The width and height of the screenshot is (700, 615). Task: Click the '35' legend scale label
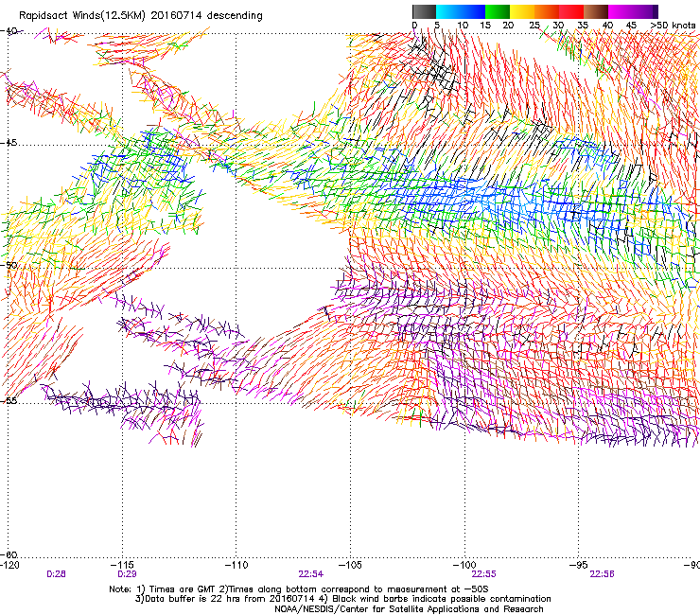[583, 25]
